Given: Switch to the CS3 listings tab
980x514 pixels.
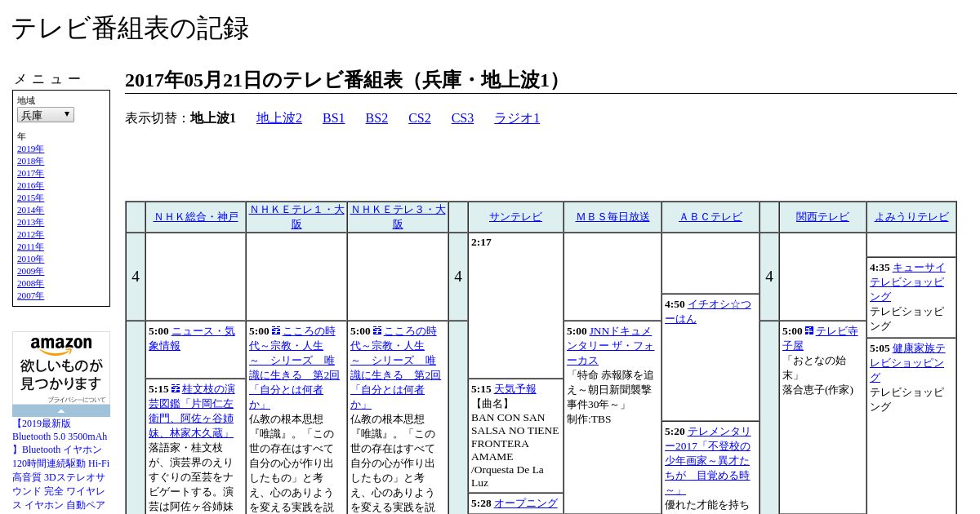Looking at the screenshot, I should coord(462,118).
